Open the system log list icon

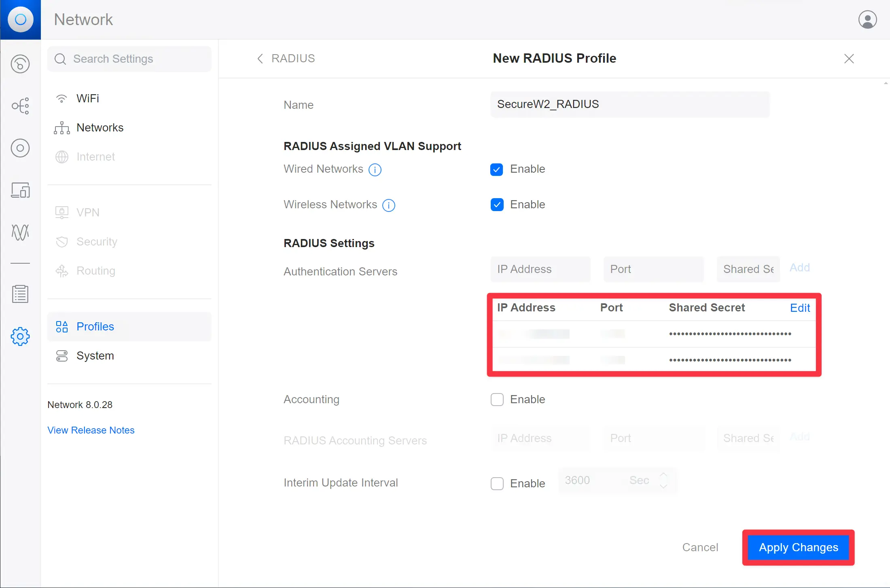click(x=20, y=294)
